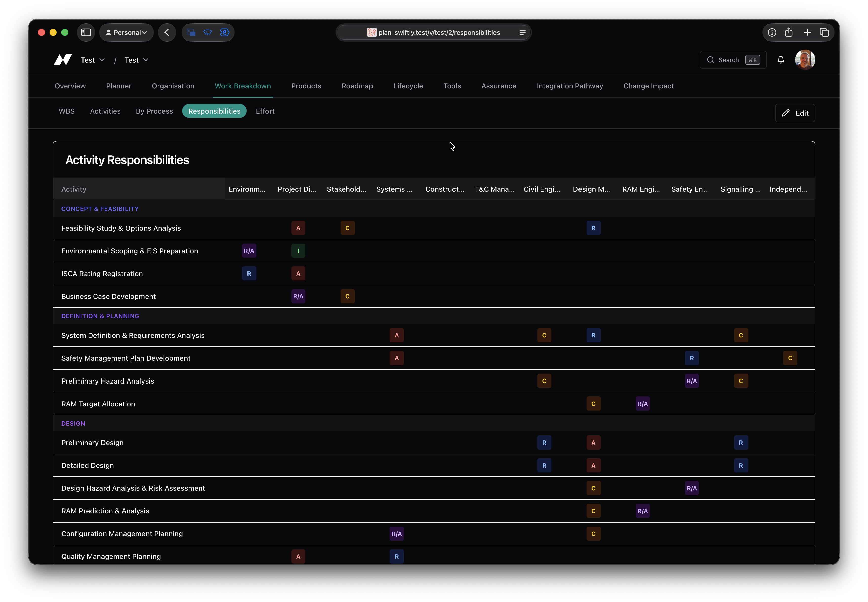The image size is (868, 602).
Task: Open the Change Impact tab
Action: (649, 86)
